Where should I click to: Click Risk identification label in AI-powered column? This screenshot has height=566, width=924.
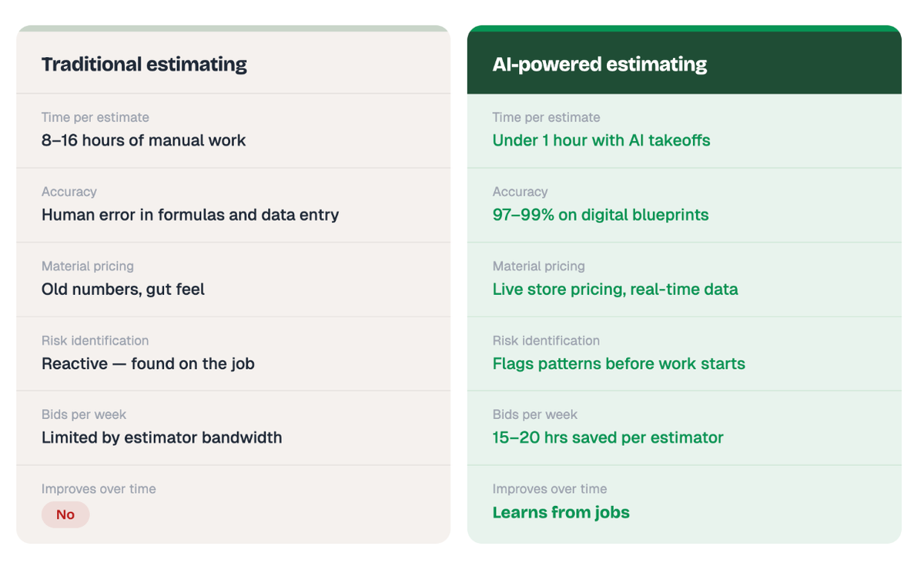pyautogui.click(x=546, y=340)
